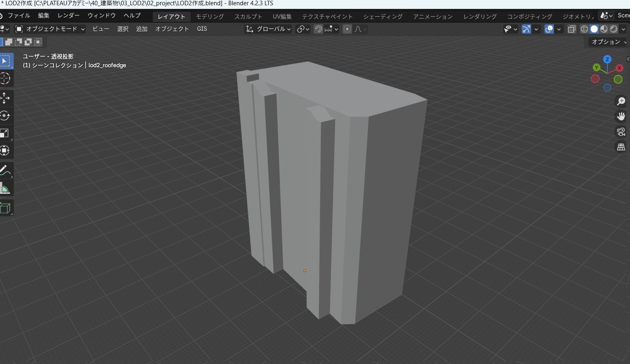Click the green Y axis on gizmo

[x=596, y=67]
